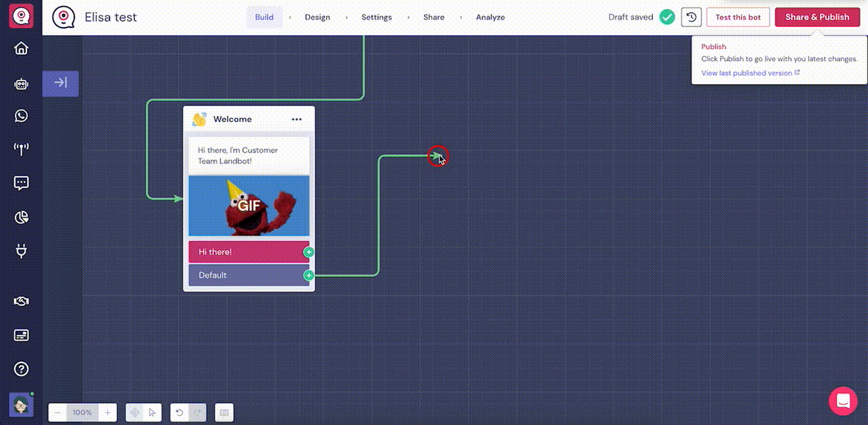This screenshot has height=425, width=868.
Task: Click the Test this bot button
Action: pos(738,17)
